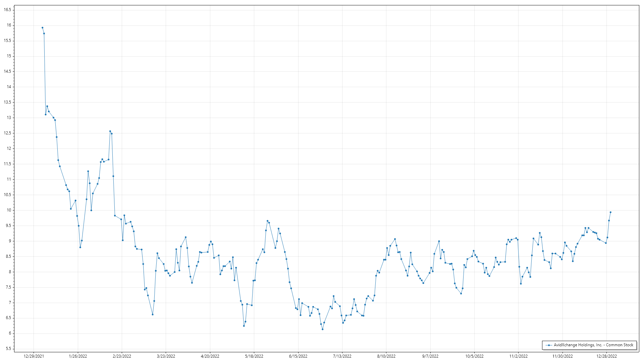644x362 pixels.
Task: Click the 1/26/2022 x-axis date label
Action: pyautogui.click(x=78, y=356)
